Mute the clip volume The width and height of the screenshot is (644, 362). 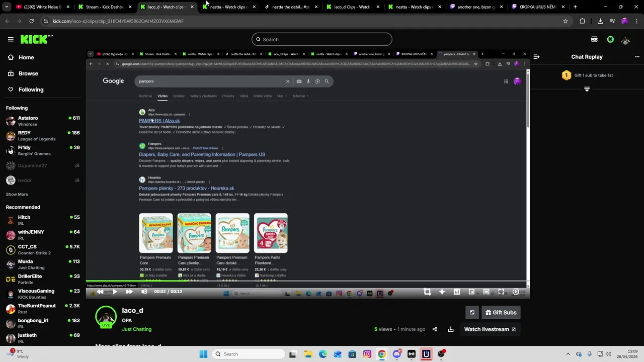point(144,292)
